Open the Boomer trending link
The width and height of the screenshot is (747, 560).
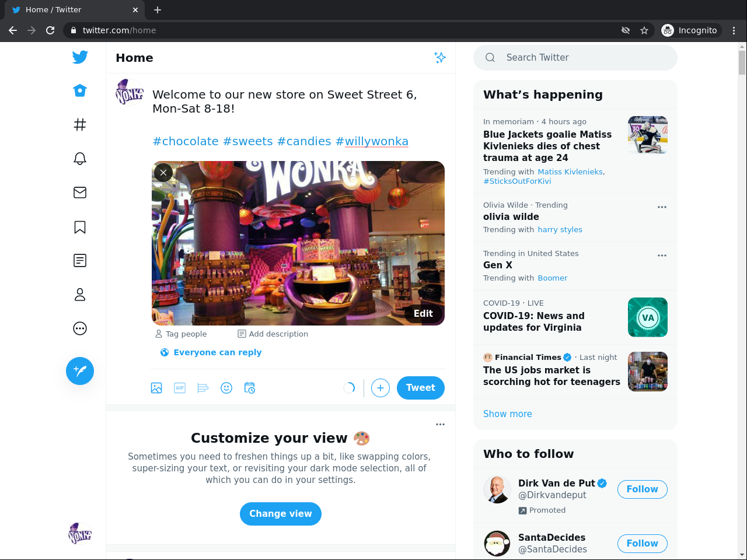tap(553, 278)
